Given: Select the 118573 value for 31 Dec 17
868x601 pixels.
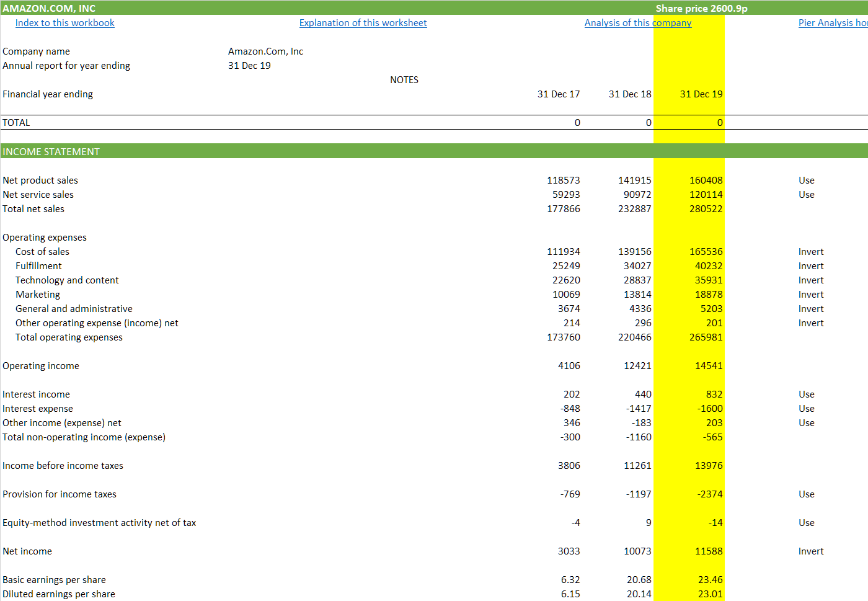Looking at the screenshot, I should (x=564, y=180).
